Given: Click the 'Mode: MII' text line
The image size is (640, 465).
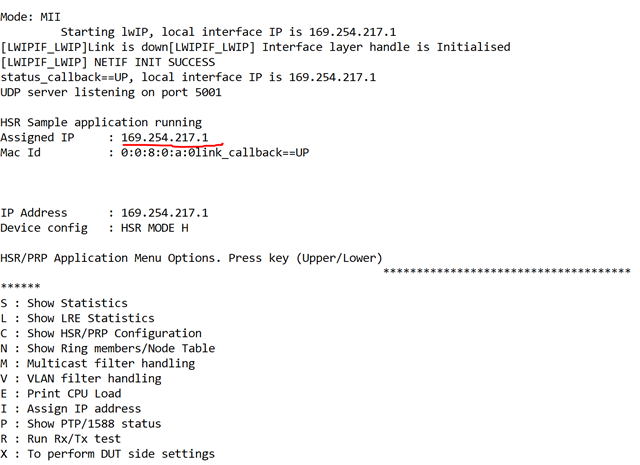Looking at the screenshot, I should 32,17.
